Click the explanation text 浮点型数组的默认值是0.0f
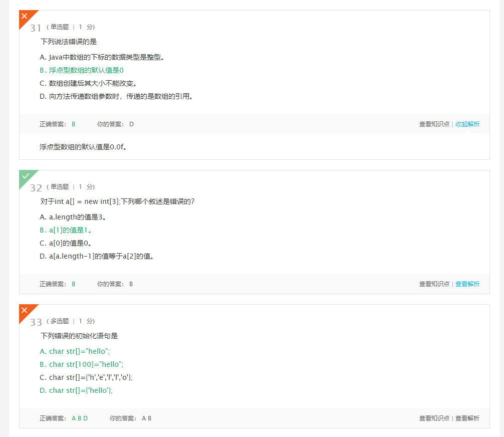 pyautogui.click(x=83, y=147)
